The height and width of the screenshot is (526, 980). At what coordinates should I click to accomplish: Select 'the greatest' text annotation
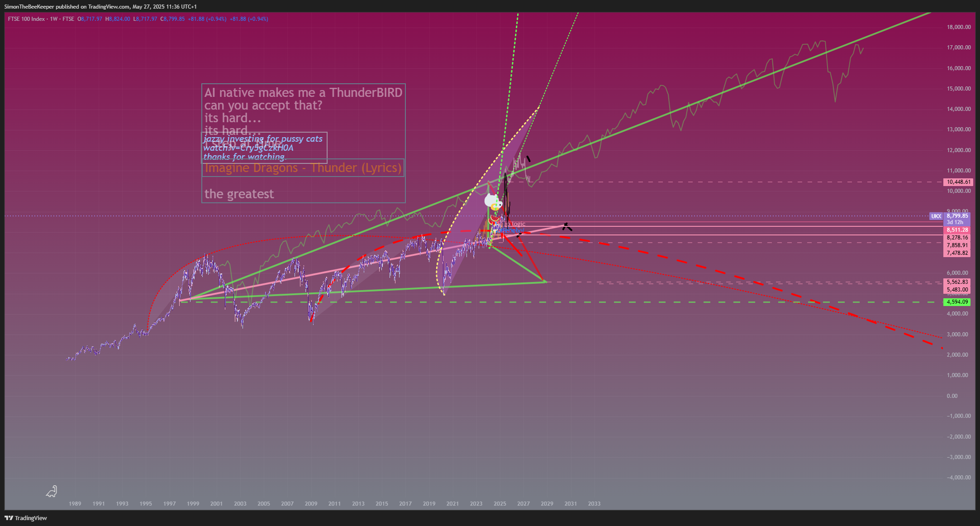click(x=239, y=194)
